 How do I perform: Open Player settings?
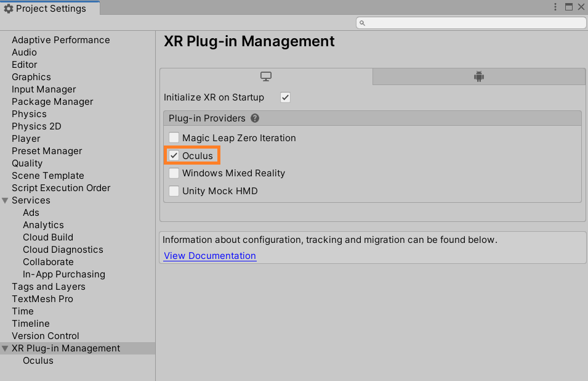[x=26, y=139]
